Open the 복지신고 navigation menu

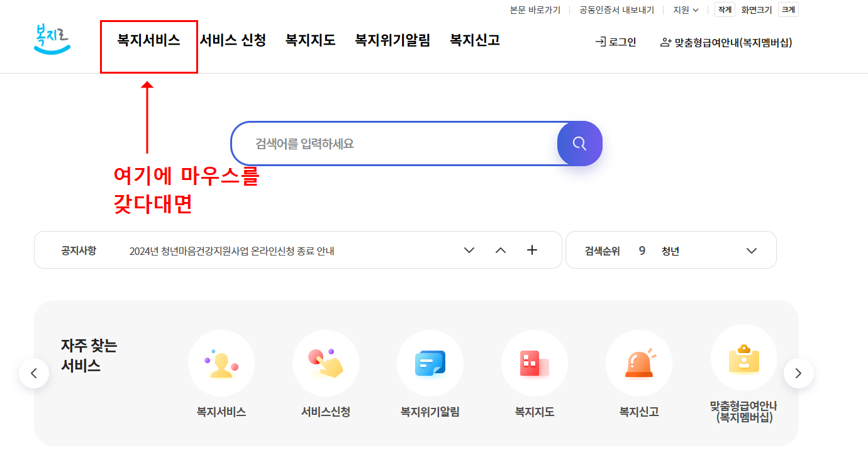click(x=474, y=39)
